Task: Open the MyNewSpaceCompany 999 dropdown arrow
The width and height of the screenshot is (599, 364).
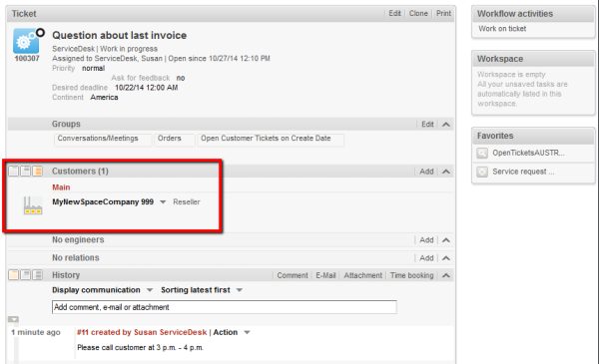Action: (x=163, y=202)
